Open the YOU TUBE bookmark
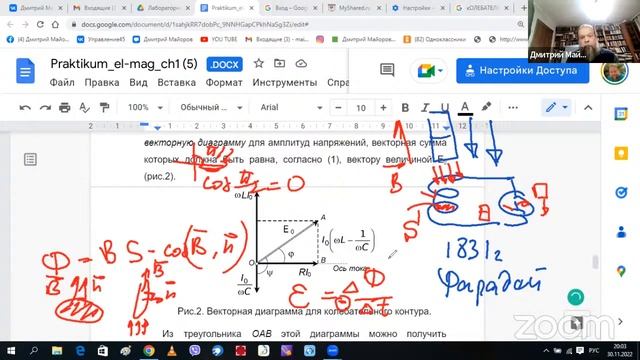 [219, 39]
